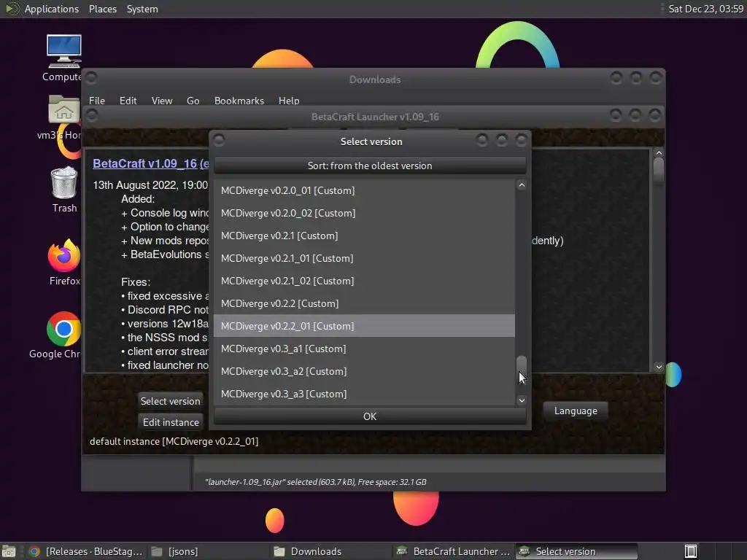Viewport: 747px width, 560px height.
Task: Click the Select version dialog window menu button
Action: pos(219,140)
